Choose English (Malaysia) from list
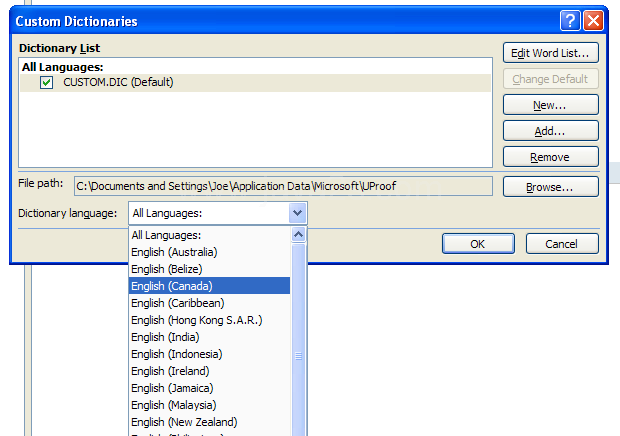The image size is (620, 436). tap(209, 405)
